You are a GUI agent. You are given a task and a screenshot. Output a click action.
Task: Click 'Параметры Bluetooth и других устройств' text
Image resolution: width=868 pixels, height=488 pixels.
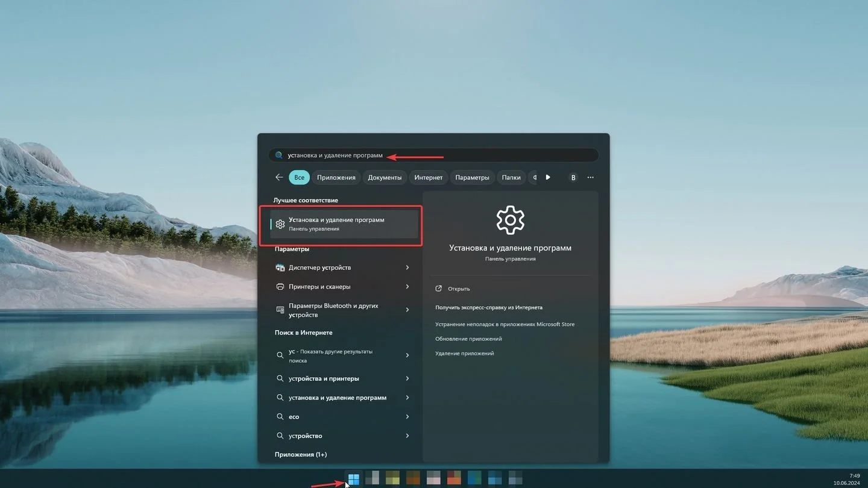click(x=333, y=310)
